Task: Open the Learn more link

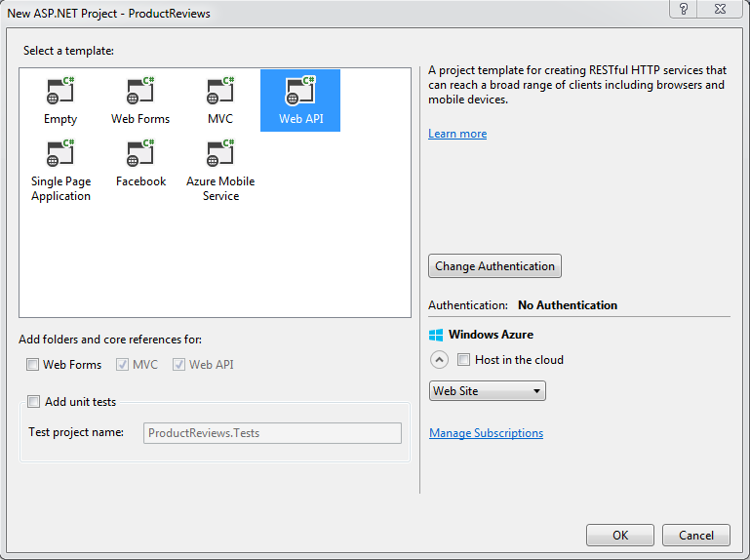Action: tap(457, 134)
